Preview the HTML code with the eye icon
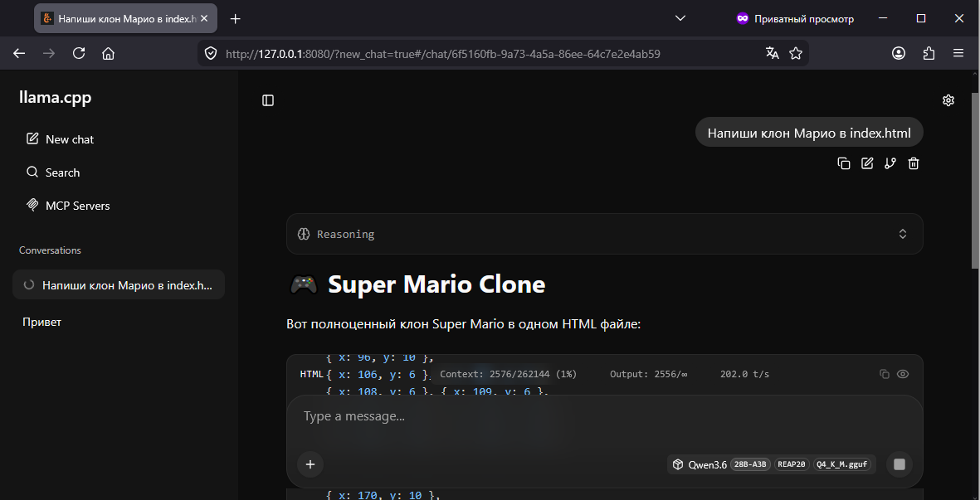This screenshot has height=500, width=980. 903,374
